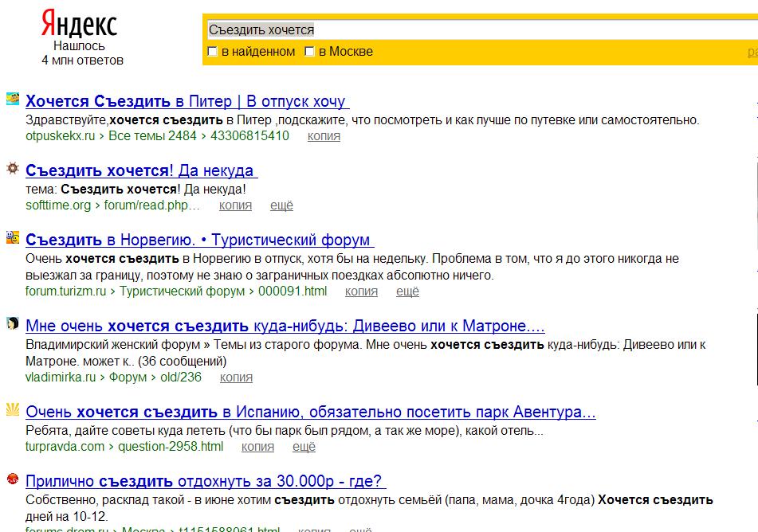Open 'Мне очень хочется съездить куда-нибудь' result

click(x=285, y=326)
